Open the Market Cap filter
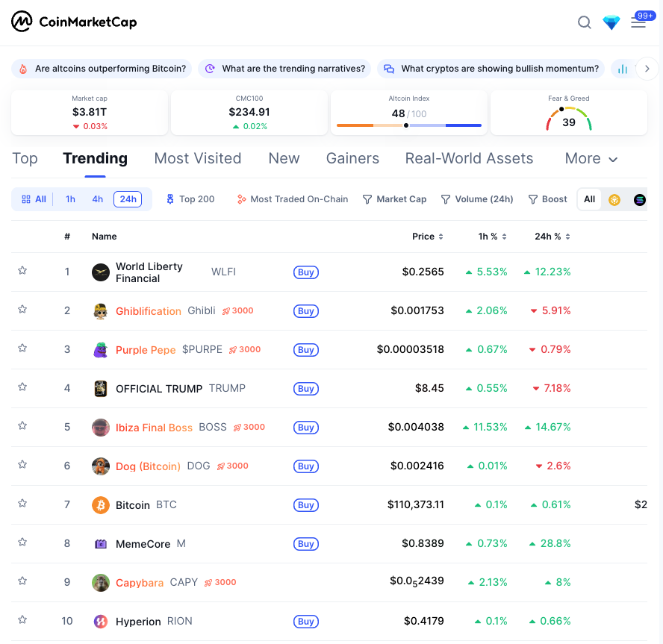This screenshot has height=644, width=663. [394, 199]
